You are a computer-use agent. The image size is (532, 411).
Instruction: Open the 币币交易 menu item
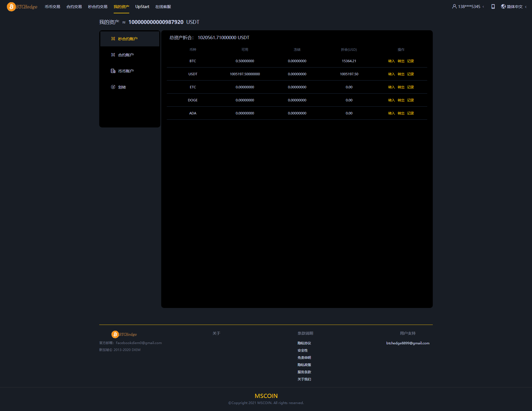52,7
